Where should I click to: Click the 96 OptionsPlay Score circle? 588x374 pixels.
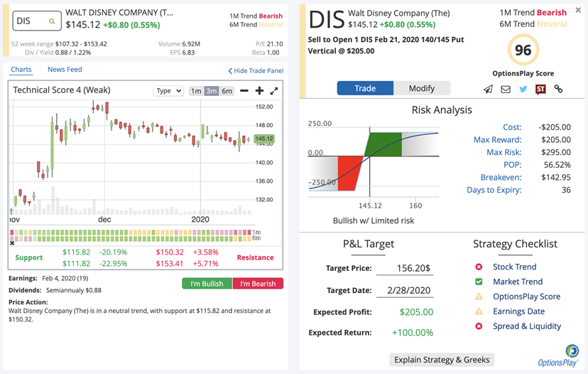[523, 50]
